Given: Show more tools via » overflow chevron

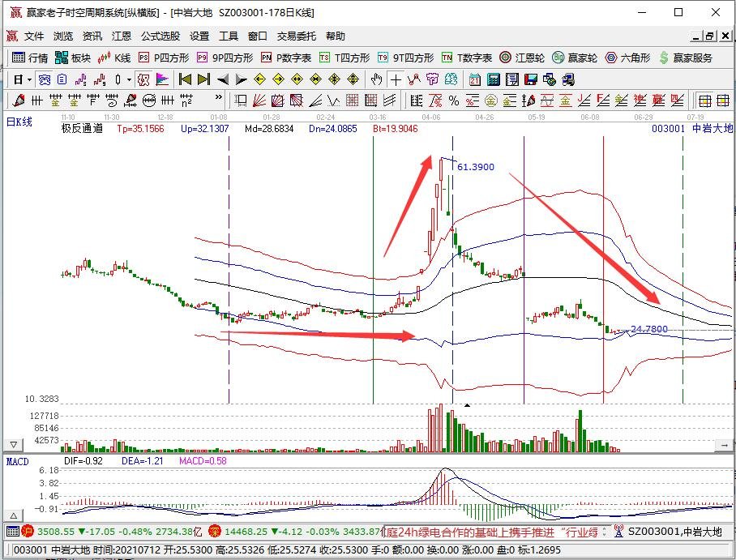Looking at the screenshot, I should click(x=218, y=97).
